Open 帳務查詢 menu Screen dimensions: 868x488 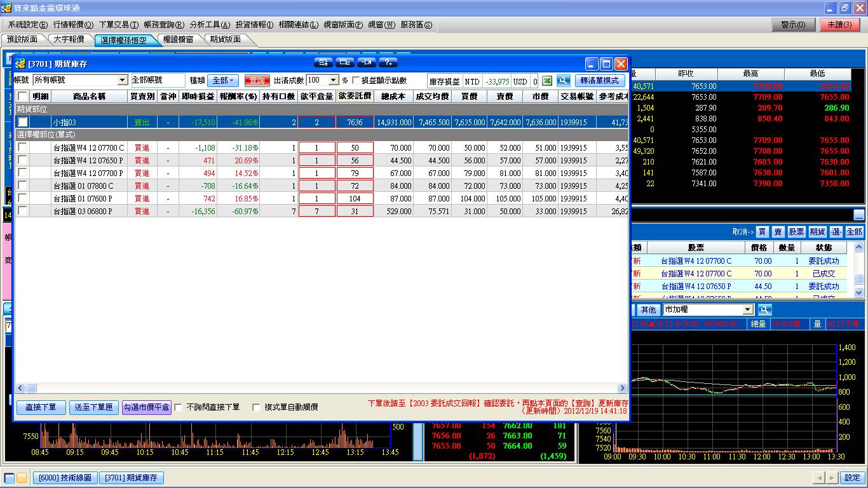coord(164,25)
